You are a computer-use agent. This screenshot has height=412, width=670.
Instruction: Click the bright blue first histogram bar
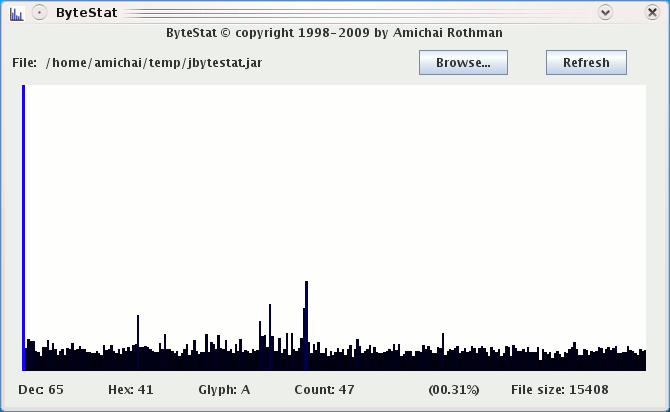24,228
